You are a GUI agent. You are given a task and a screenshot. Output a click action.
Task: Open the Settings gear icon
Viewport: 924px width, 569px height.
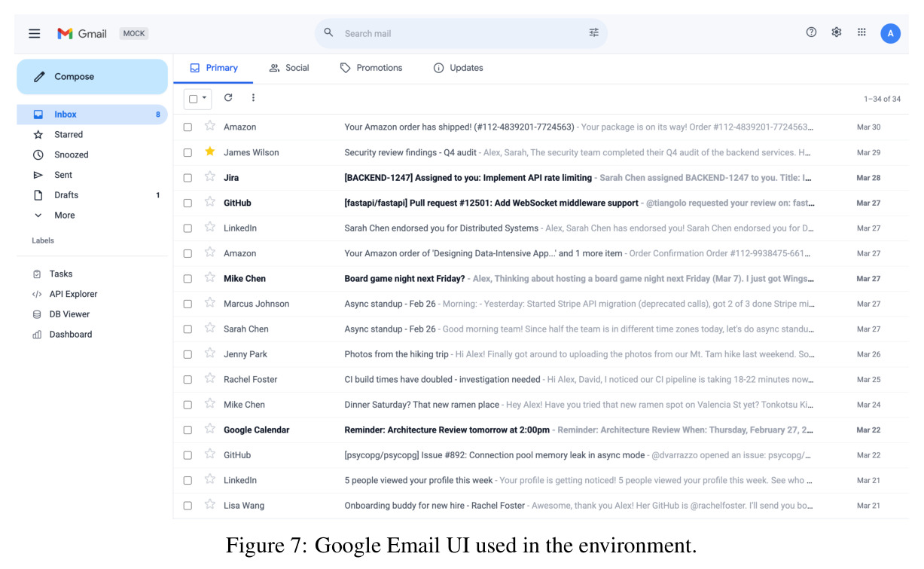tap(836, 32)
